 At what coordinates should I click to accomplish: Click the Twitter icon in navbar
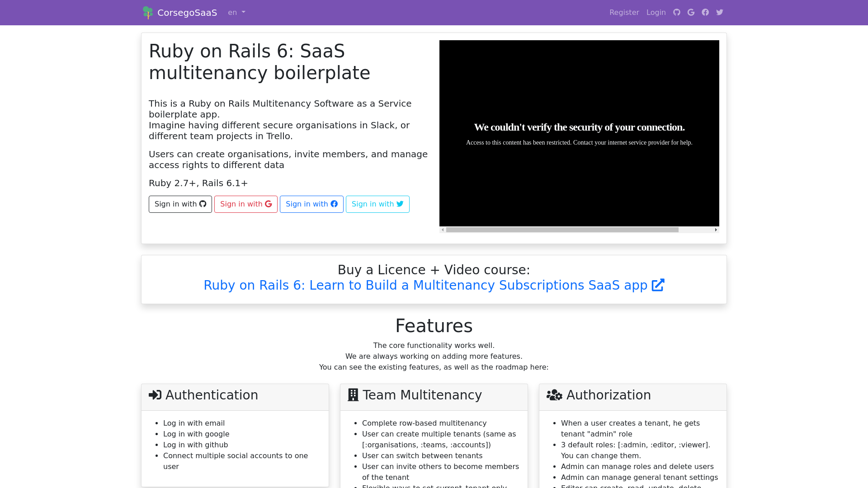pos(720,12)
